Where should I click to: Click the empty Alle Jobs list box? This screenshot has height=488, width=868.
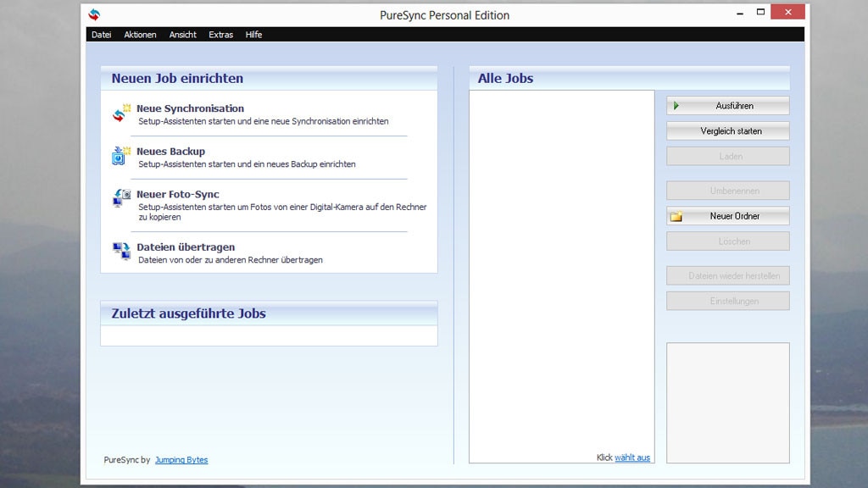[x=562, y=277]
